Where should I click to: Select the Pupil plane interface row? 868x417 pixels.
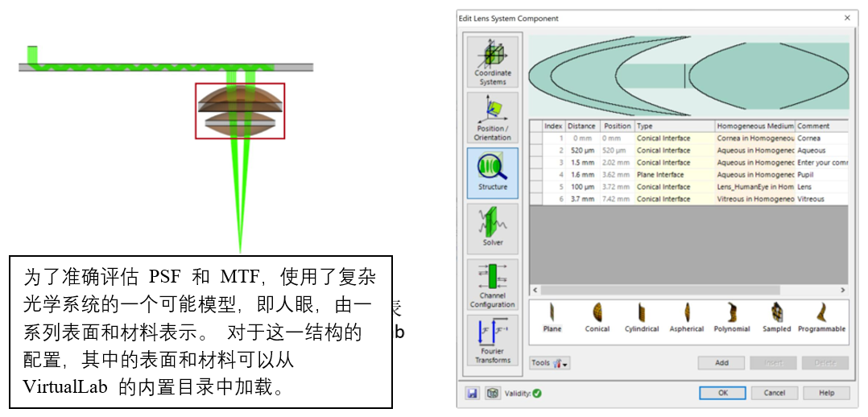688,175
